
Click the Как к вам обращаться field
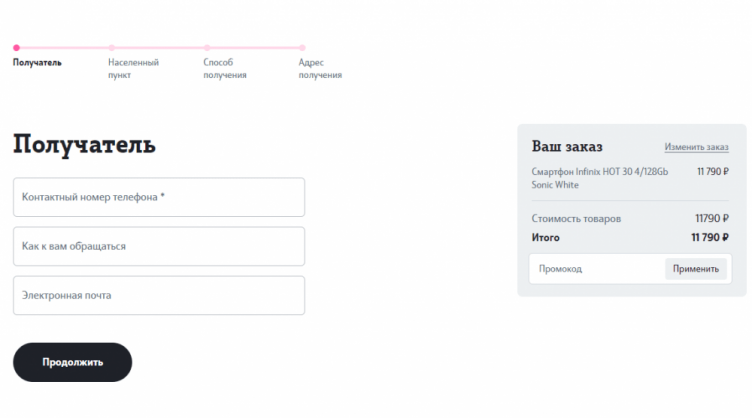[x=159, y=246]
